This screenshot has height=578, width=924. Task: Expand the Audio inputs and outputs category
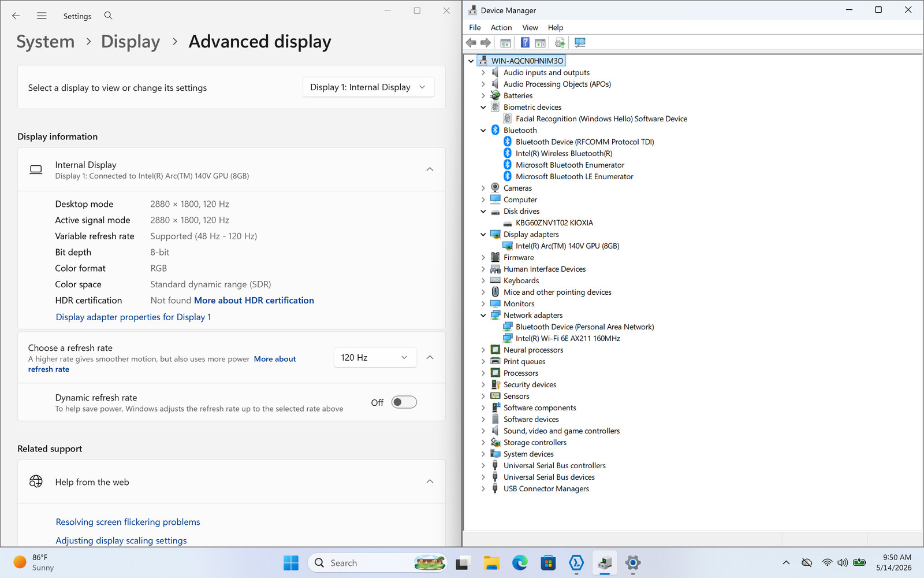pos(483,72)
